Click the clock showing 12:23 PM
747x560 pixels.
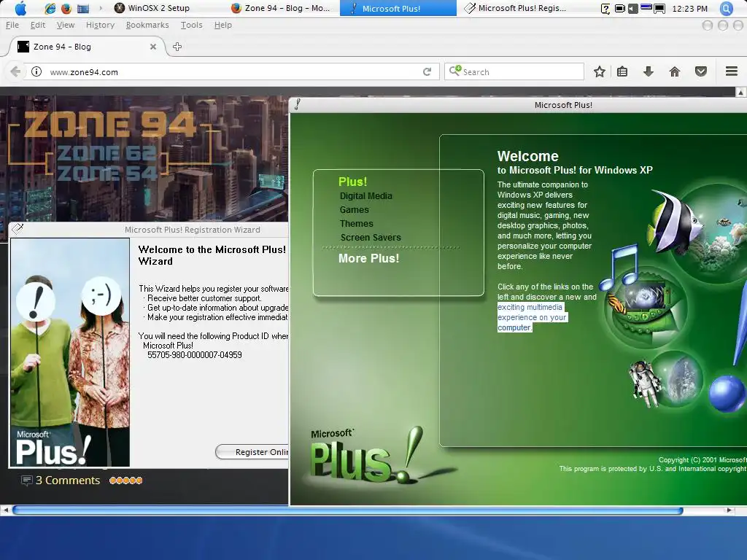pos(689,9)
